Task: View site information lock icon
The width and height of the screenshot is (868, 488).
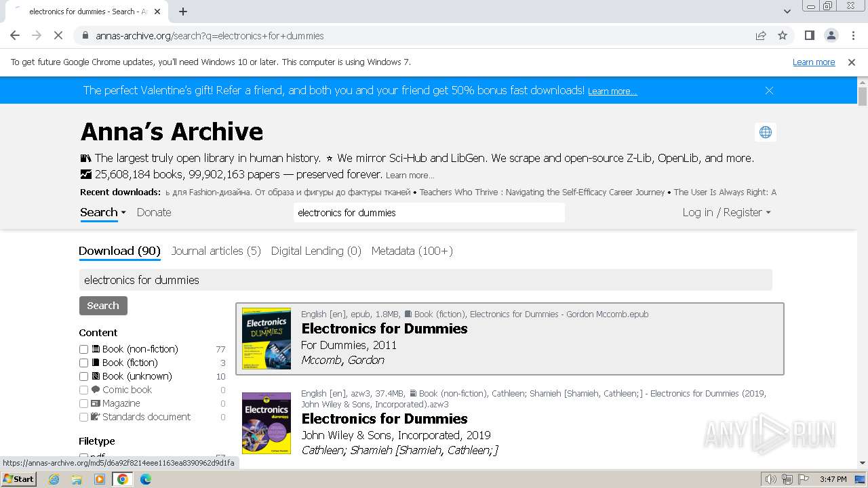Action: click(x=85, y=36)
